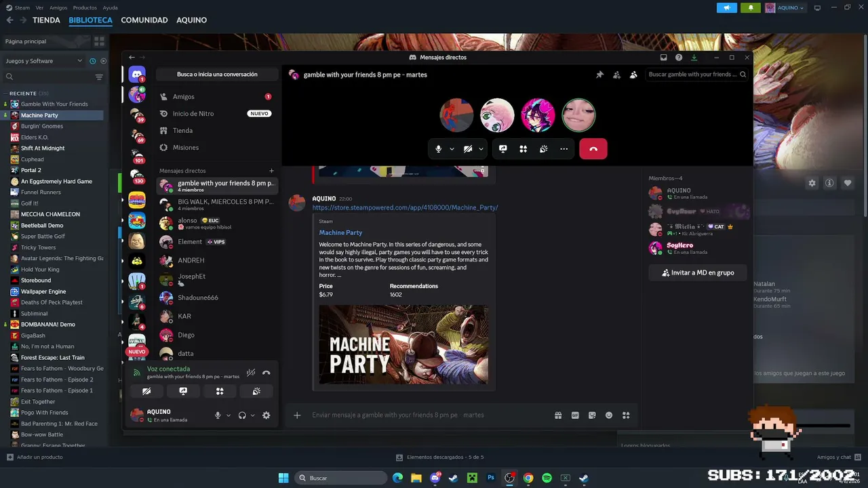The height and width of the screenshot is (488, 868).
Task: Open Amigos y chat in Steam
Action: click(x=839, y=457)
